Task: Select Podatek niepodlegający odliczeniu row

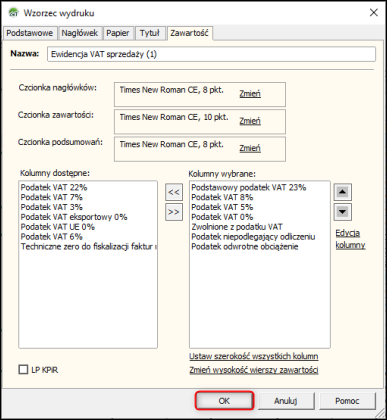Action: coord(260,237)
